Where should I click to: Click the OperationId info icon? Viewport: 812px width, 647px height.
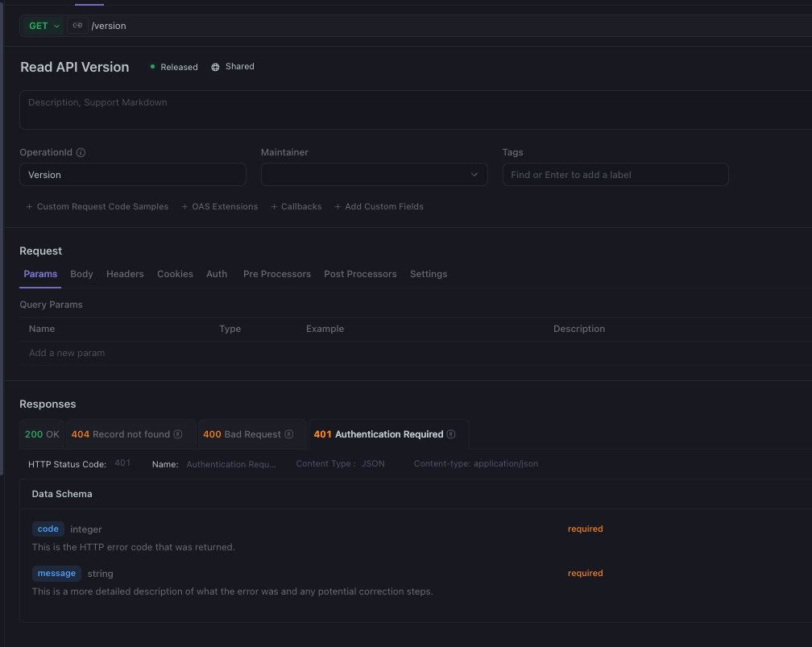tap(81, 153)
